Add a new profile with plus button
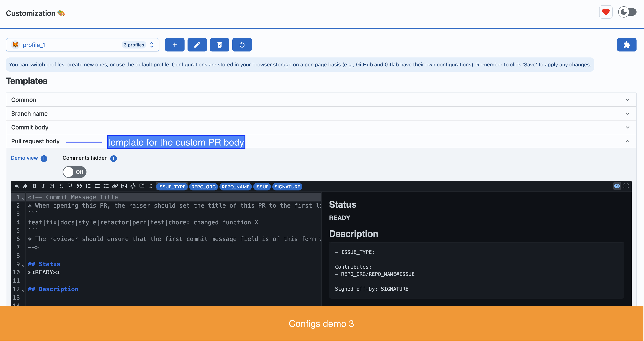This screenshot has width=644, height=341. (175, 45)
